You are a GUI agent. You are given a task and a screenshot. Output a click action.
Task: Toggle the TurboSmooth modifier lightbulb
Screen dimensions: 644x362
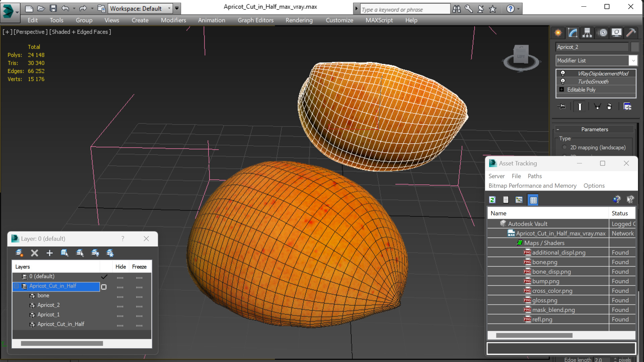point(563,81)
